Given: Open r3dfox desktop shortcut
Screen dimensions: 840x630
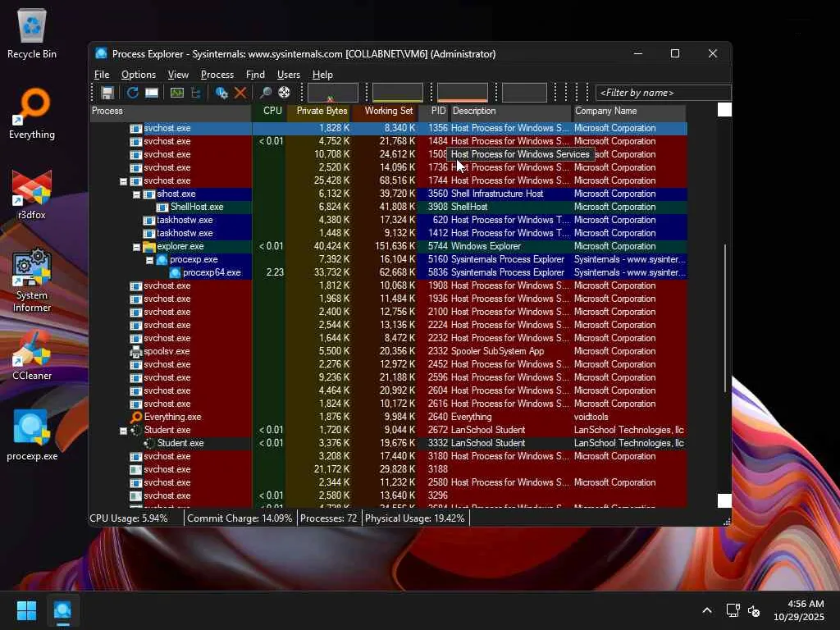Looking at the screenshot, I should pos(32,194).
